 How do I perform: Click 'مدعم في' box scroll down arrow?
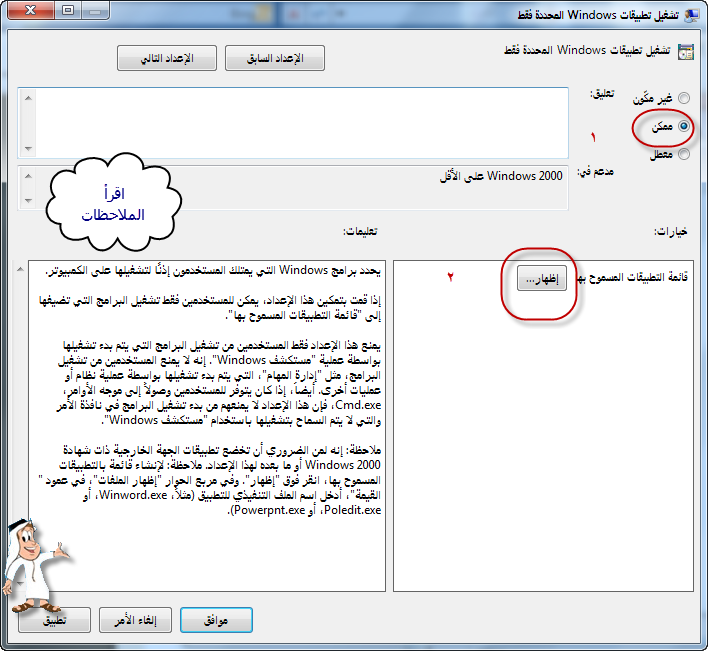(28, 200)
